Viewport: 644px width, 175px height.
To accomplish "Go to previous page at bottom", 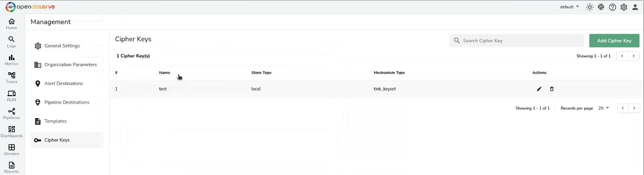I will pyautogui.click(x=622, y=108).
